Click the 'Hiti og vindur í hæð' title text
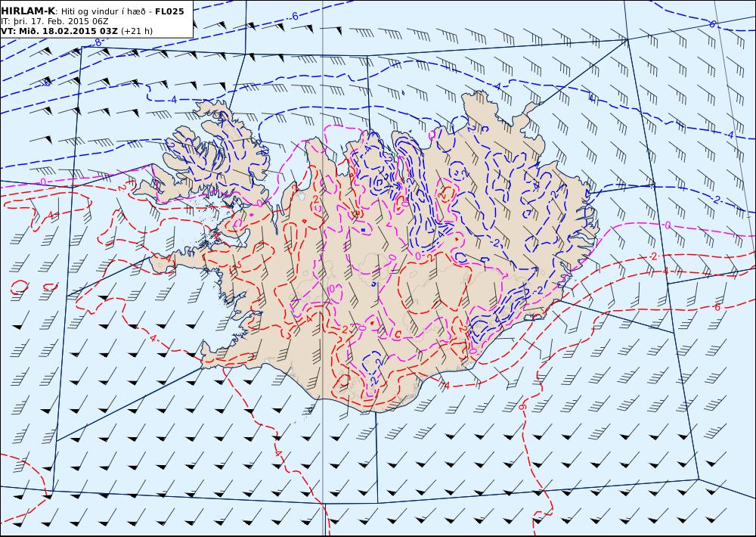Image resolution: width=756 pixels, height=537 pixels. click(x=102, y=11)
